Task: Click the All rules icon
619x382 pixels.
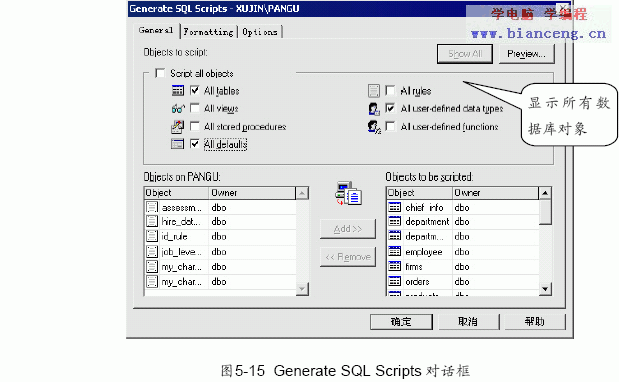Action: click(x=373, y=91)
